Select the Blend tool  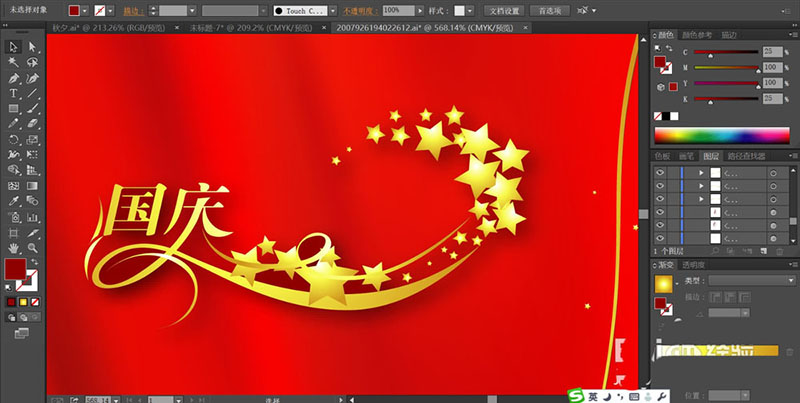(32, 201)
